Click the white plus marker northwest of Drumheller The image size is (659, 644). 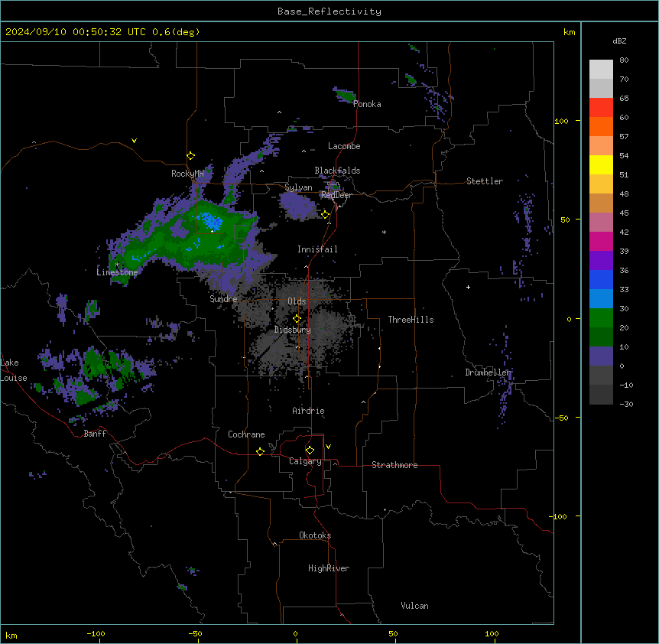click(x=468, y=287)
